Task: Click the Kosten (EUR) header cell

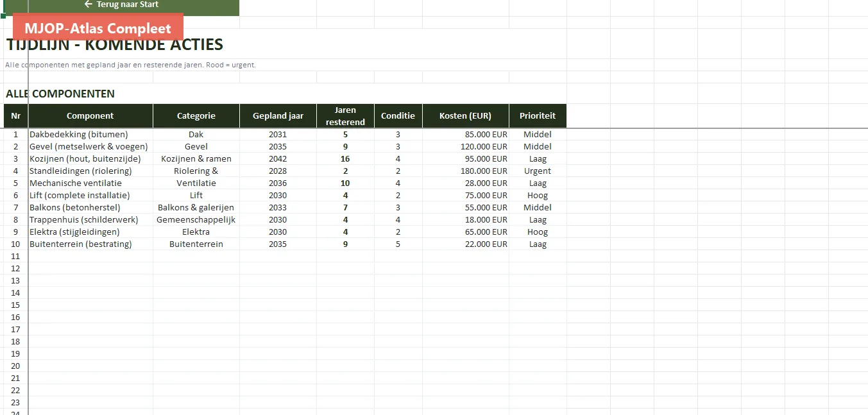Action: (x=466, y=116)
